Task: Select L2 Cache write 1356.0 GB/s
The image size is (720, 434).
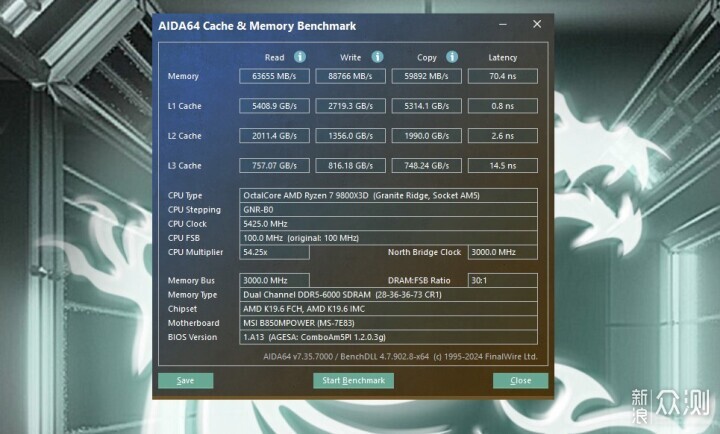Action: 350,136
